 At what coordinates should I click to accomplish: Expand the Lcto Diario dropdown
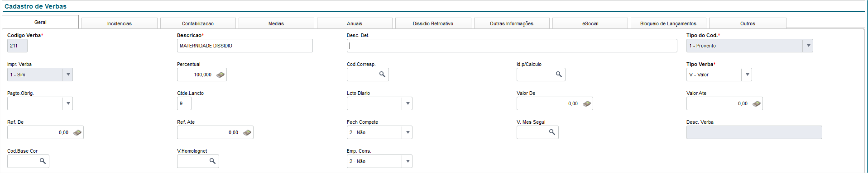[407, 103]
